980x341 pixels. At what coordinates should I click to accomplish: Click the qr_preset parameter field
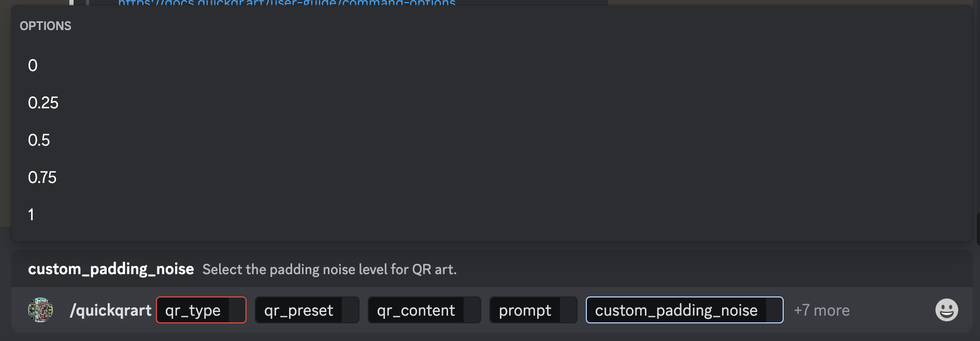point(298,310)
